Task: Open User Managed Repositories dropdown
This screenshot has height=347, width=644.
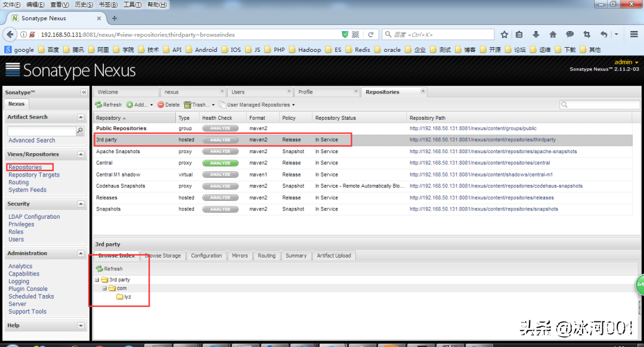Action: click(x=257, y=105)
